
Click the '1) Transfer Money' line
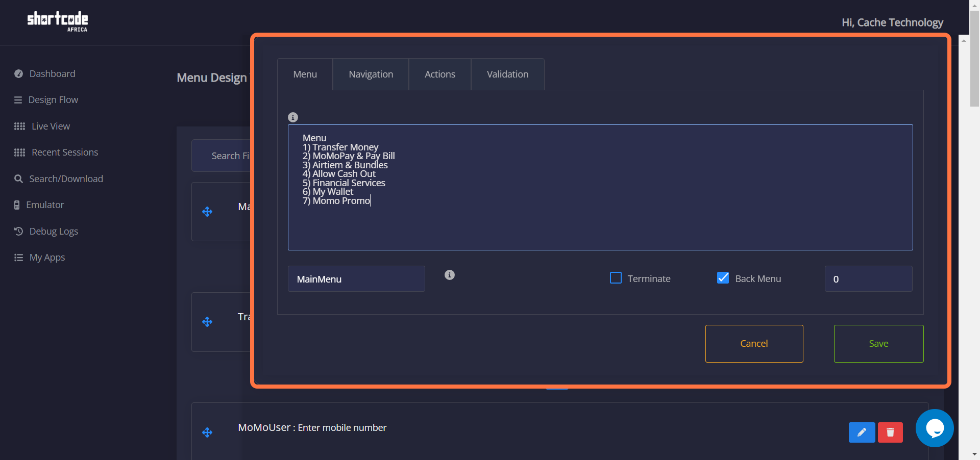point(340,147)
